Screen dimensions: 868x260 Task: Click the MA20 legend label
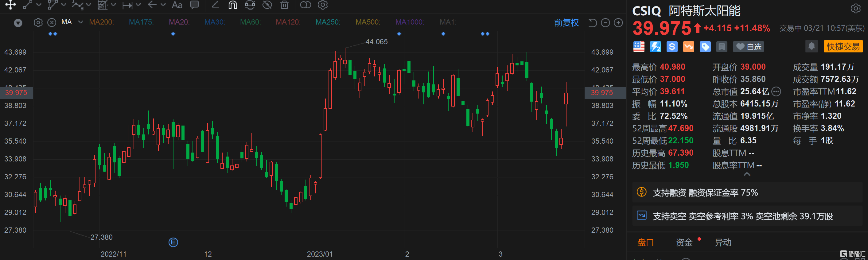(179, 22)
